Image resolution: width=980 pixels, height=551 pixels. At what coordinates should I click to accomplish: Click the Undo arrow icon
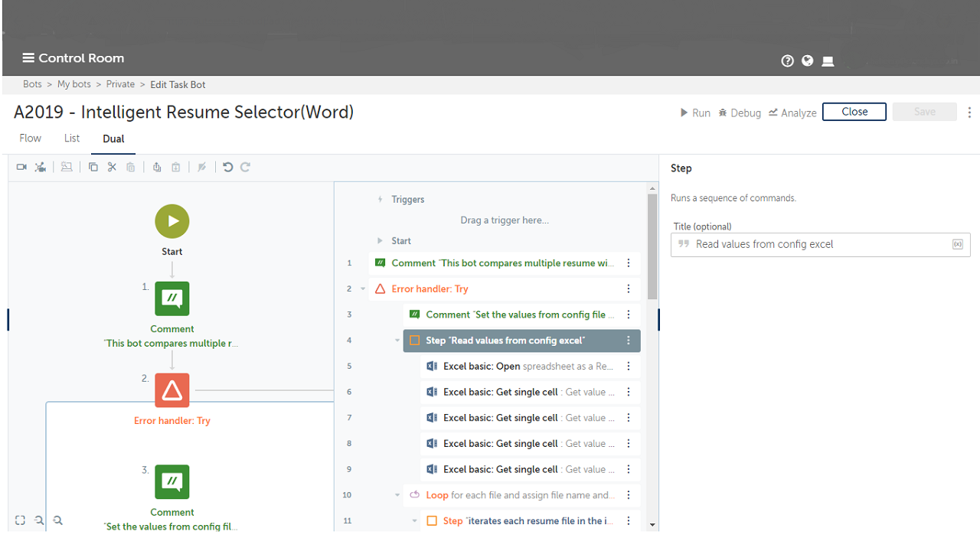227,167
